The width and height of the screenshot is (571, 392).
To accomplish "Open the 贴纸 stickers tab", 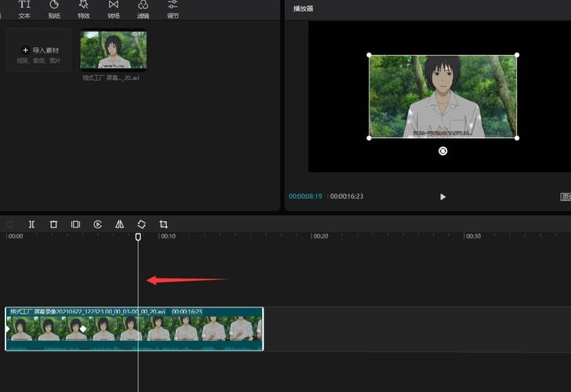I will 54,9.
